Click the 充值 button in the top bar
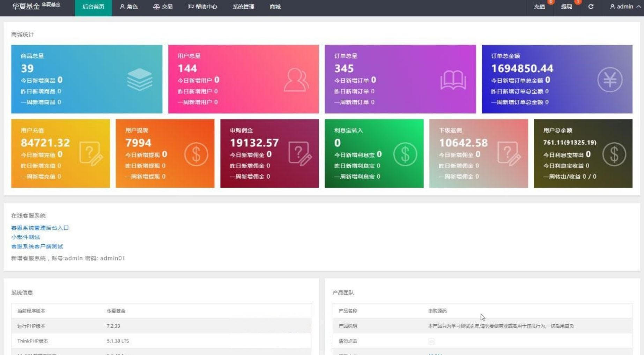The height and width of the screenshot is (355, 644). [539, 7]
